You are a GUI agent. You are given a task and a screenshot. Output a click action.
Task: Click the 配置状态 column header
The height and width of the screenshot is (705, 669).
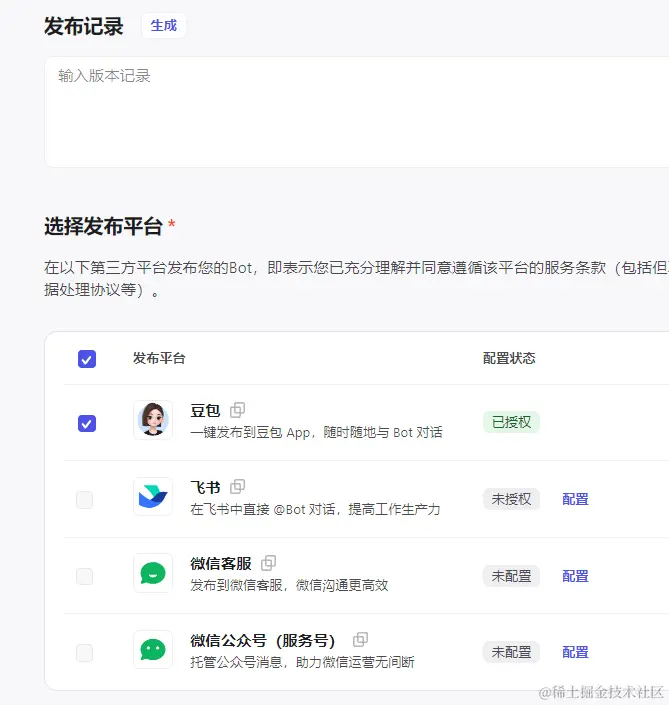point(509,358)
